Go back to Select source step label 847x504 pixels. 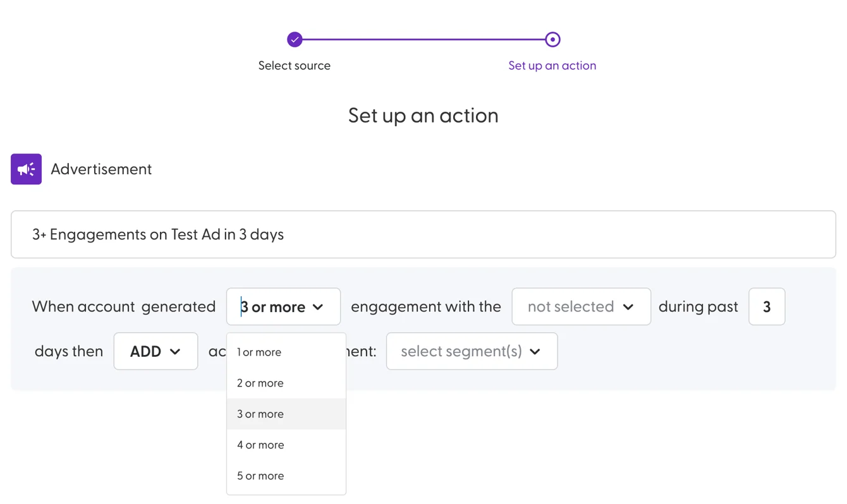coord(295,66)
